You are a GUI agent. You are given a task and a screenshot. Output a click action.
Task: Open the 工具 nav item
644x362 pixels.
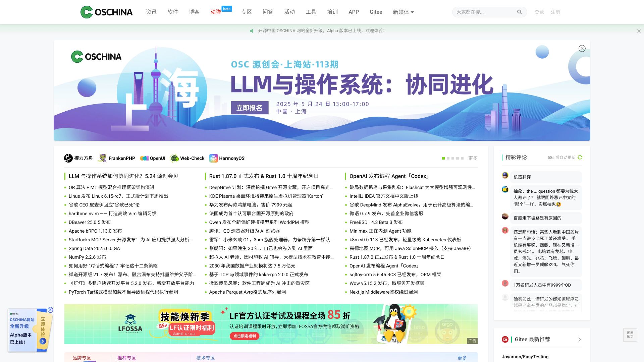[x=311, y=12]
